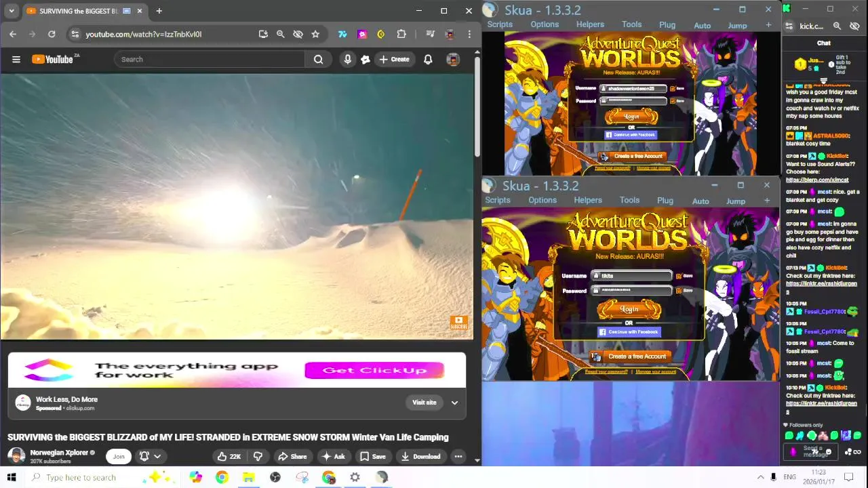Open the media controls icon in Chrome toolbar
Image resolution: width=868 pixels, height=488 pixels.
[430, 34]
